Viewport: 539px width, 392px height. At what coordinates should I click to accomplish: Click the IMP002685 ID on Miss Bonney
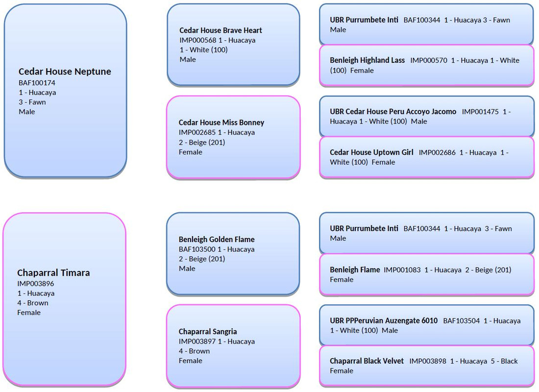pos(197,132)
